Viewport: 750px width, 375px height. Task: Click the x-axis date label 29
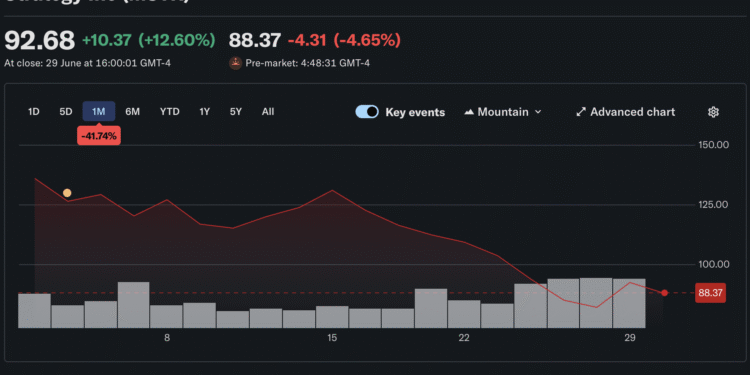tap(630, 338)
